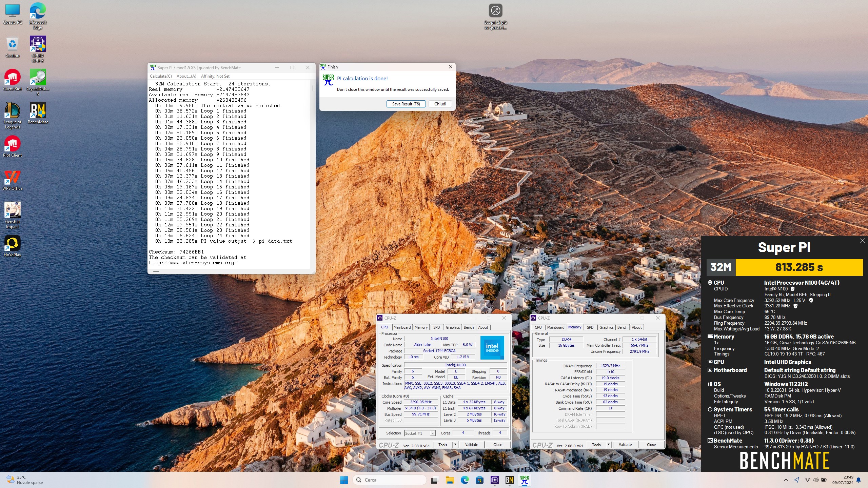This screenshot has width=868, height=488.
Task: Click Affinity: Not Set in Super PI menu bar
Action: pos(215,76)
